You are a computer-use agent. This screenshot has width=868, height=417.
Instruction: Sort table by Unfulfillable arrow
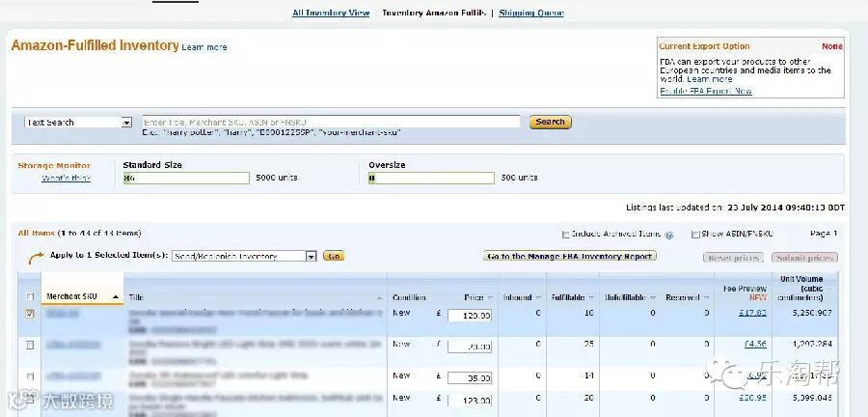(653, 298)
